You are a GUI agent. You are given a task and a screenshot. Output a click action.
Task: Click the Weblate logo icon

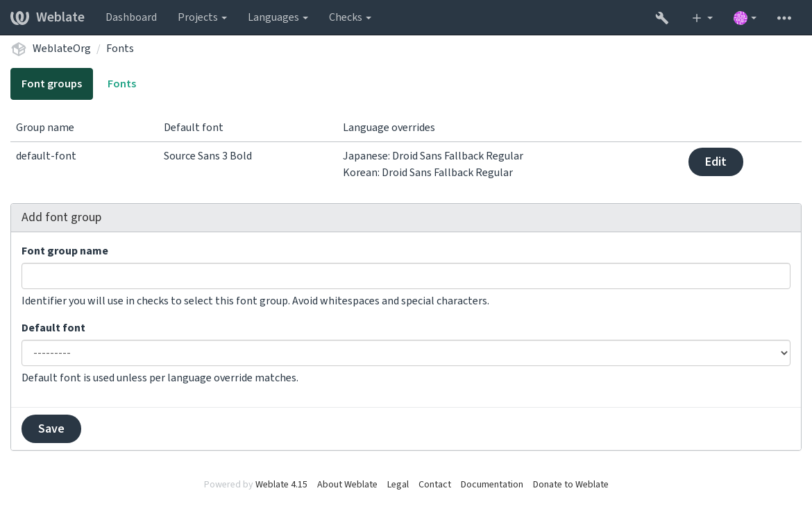(x=19, y=17)
